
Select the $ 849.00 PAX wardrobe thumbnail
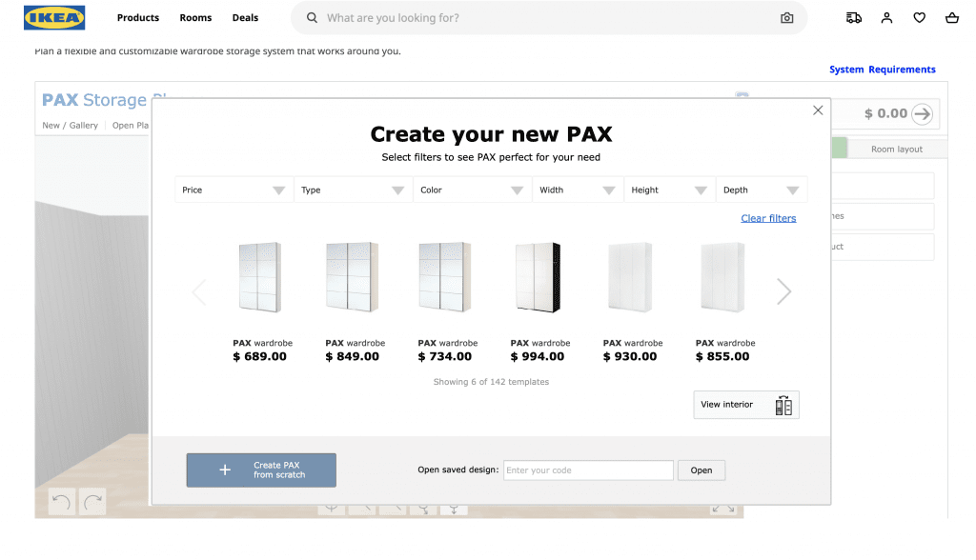(353, 277)
